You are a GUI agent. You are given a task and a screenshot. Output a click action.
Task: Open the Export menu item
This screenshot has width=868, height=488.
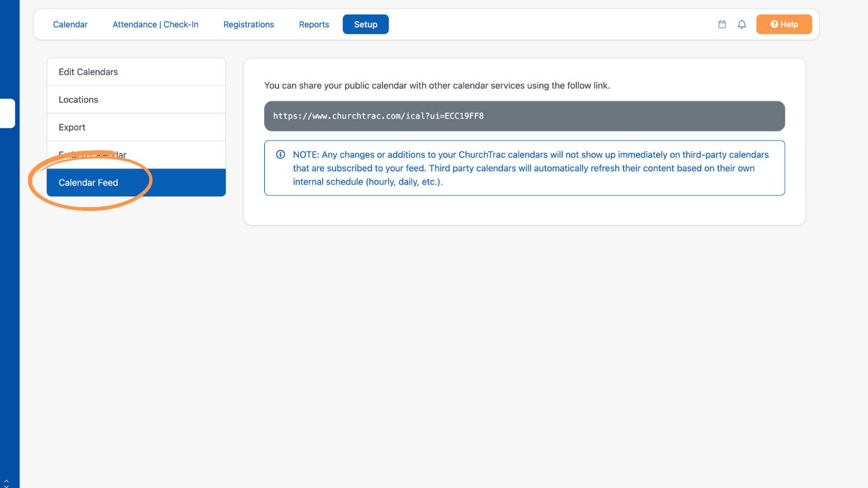coord(136,127)
